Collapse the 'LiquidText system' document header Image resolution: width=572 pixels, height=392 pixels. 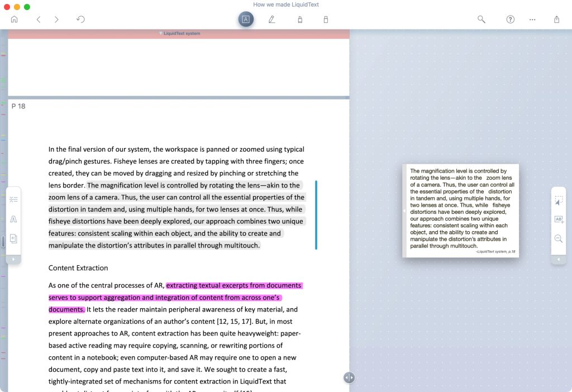(160, 33)
